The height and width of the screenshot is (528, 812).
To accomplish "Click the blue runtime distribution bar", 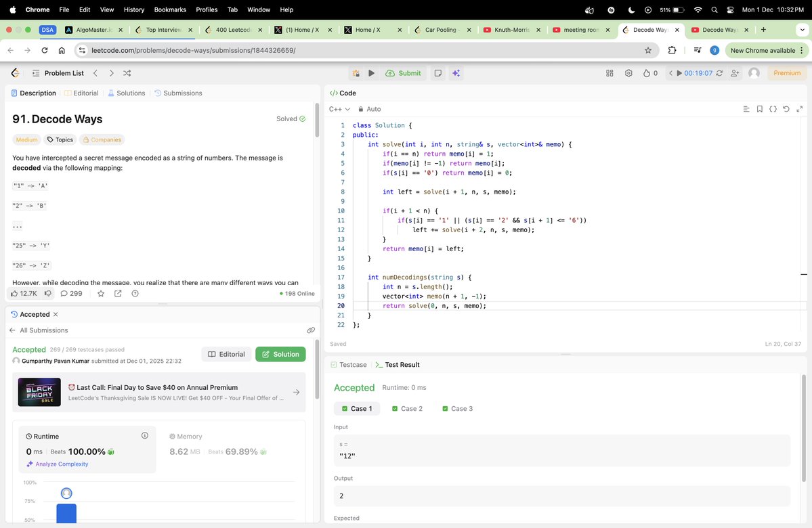I will coord(66,514).
